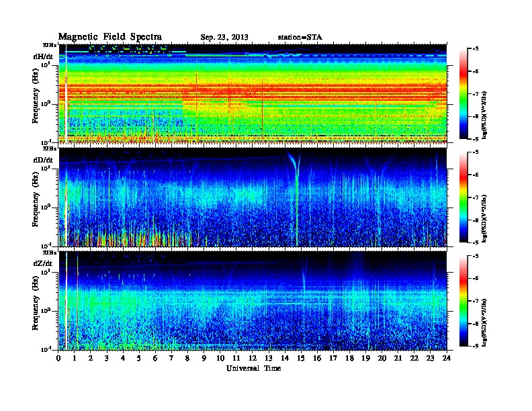The width and height of the screenshot is (532, 411).
Task: Click inside the dZ/dt spectrogram plot
Action: click(253, 301)
